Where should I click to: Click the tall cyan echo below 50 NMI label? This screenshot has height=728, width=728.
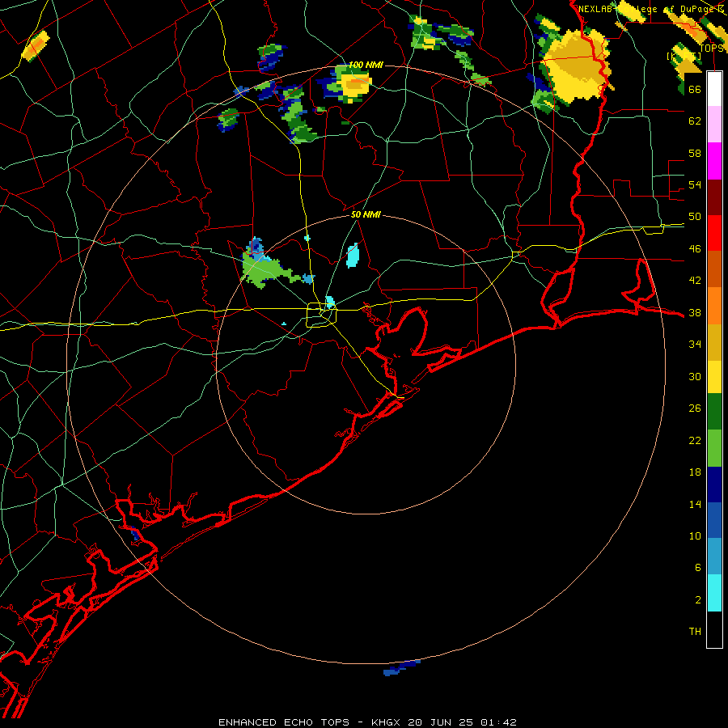tap(353, 256)
